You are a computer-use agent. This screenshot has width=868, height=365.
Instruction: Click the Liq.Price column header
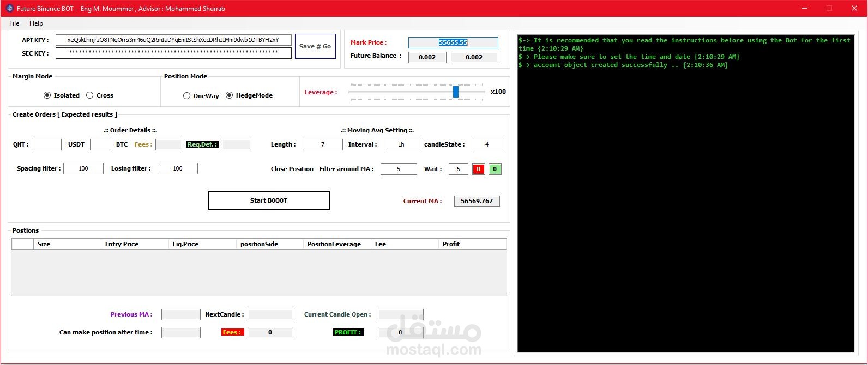click(202, 244)
